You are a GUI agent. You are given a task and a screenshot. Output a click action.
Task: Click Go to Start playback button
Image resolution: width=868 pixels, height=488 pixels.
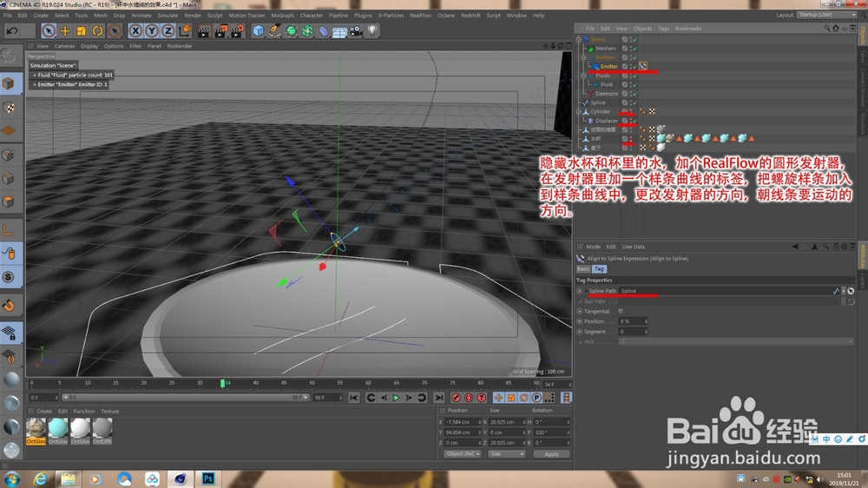click(x=353, y=398)
